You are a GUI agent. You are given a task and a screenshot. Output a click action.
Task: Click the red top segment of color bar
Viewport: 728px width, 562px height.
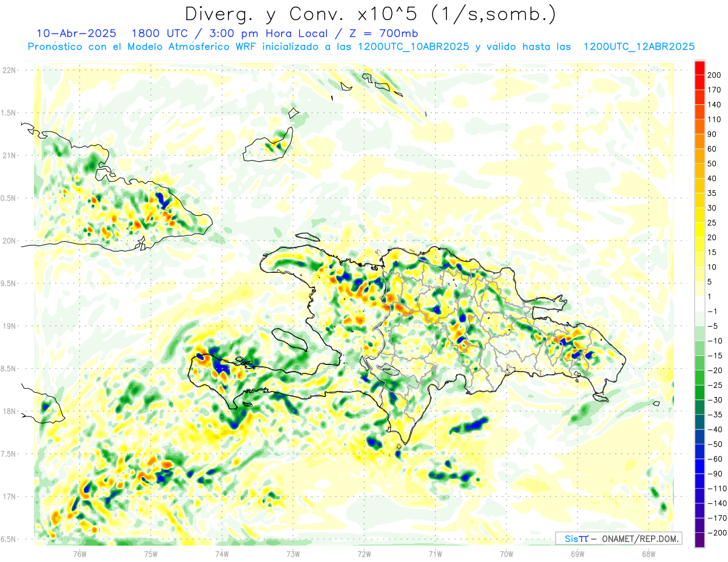(x=699, y=68)
